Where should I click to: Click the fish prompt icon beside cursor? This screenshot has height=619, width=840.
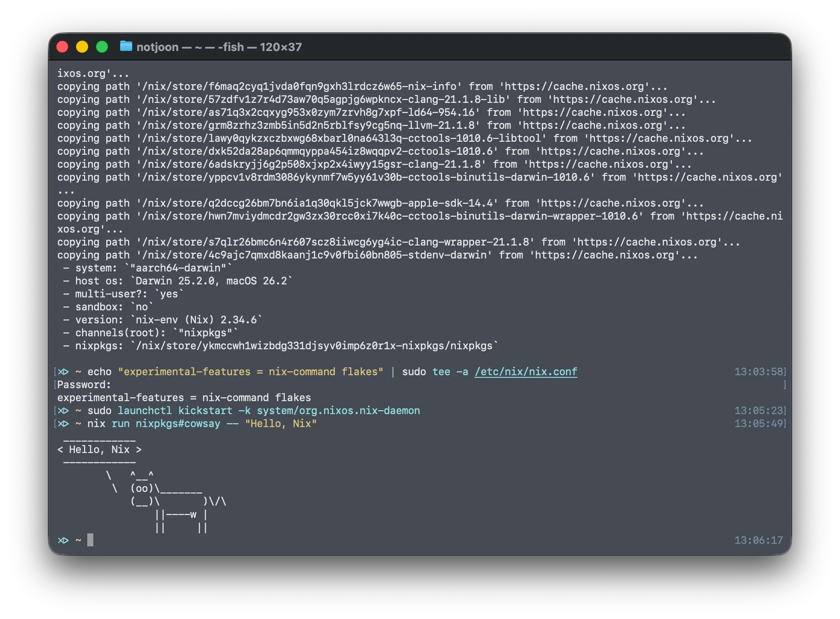[x=63, y=540]
